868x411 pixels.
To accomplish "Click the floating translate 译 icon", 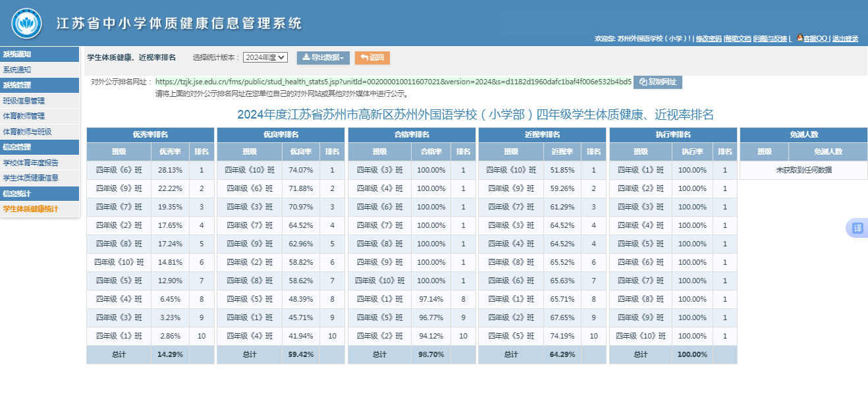I will 857,228.
